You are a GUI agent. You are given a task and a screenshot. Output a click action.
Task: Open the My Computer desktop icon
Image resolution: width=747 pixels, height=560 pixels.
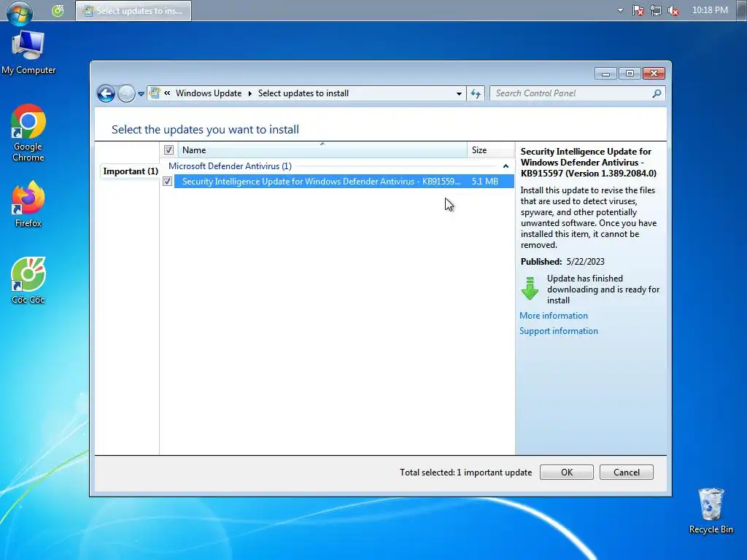(28, 52)
